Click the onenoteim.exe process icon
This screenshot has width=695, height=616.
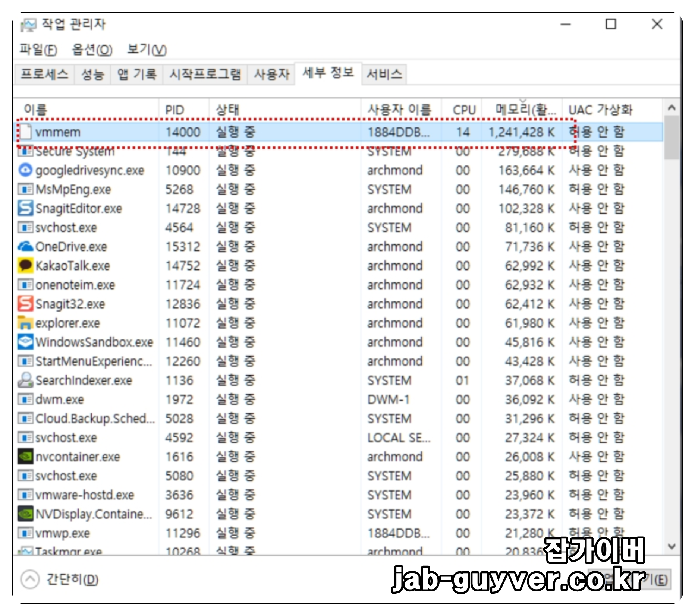tap(25, 285)
